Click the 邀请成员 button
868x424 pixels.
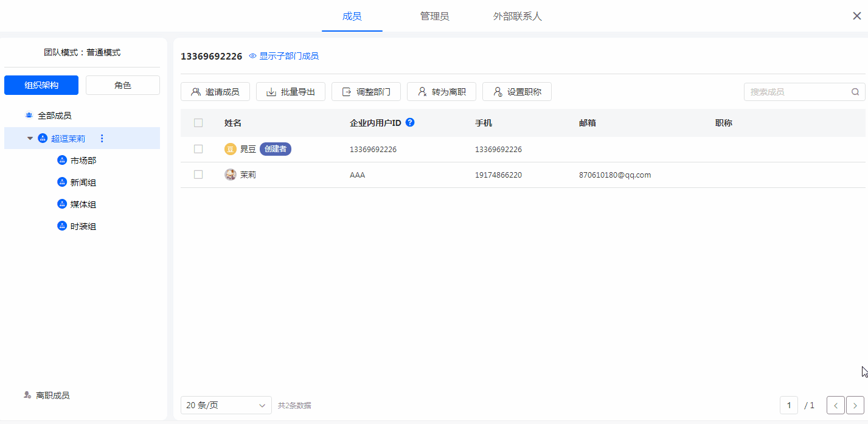click(215, 92)
